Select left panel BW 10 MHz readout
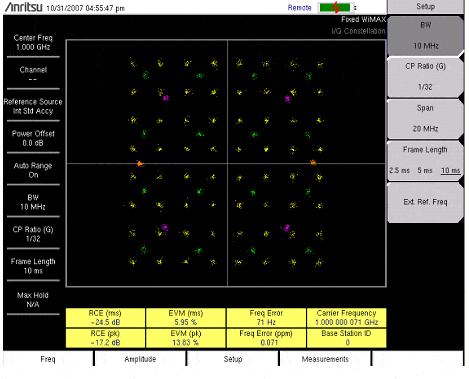The height and width of the screenshot is (379, 469). click(x=33, y=202)
